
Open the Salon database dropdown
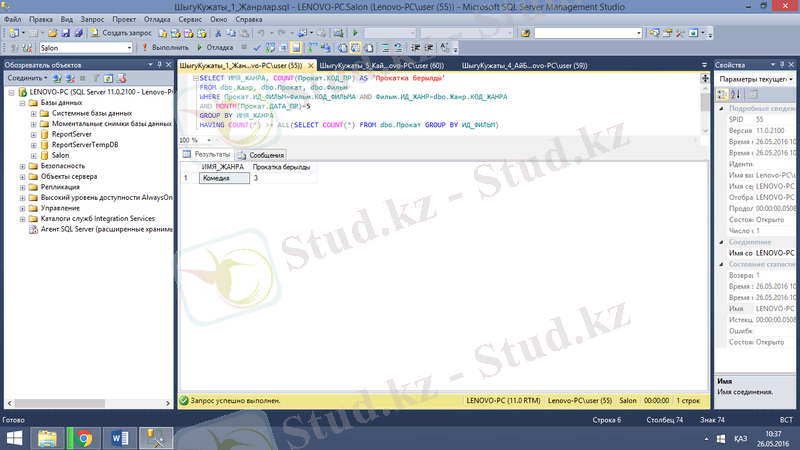(129, 48)
